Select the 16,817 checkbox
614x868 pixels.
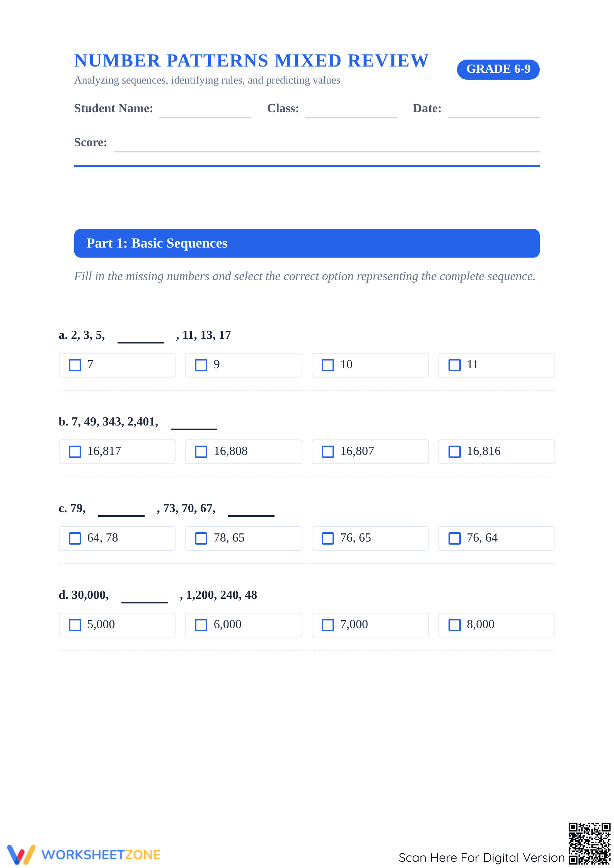pos(75,452)
